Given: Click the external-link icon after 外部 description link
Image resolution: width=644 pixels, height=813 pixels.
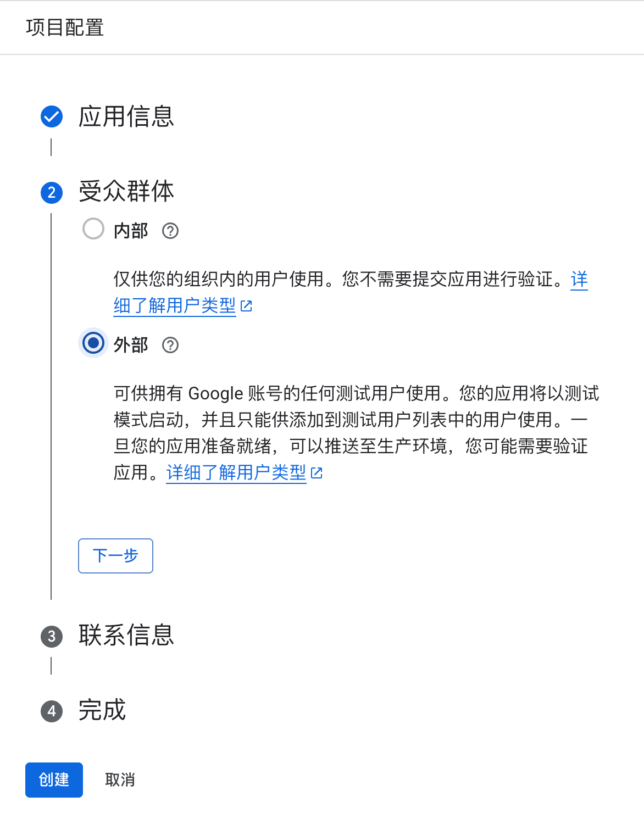Looking at the screenshot, I should (x=317, y=473).
